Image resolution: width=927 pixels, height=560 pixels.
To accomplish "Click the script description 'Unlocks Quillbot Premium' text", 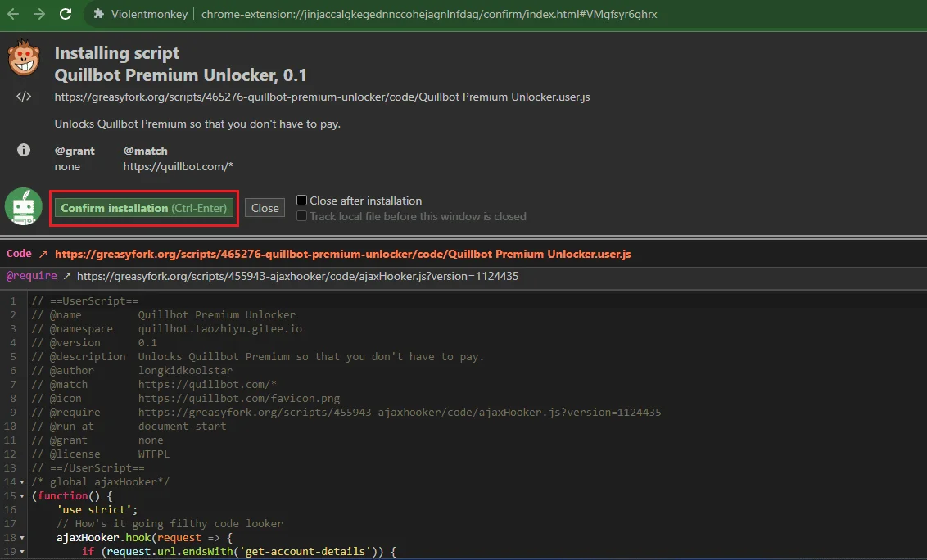I will tap(197, 124).
